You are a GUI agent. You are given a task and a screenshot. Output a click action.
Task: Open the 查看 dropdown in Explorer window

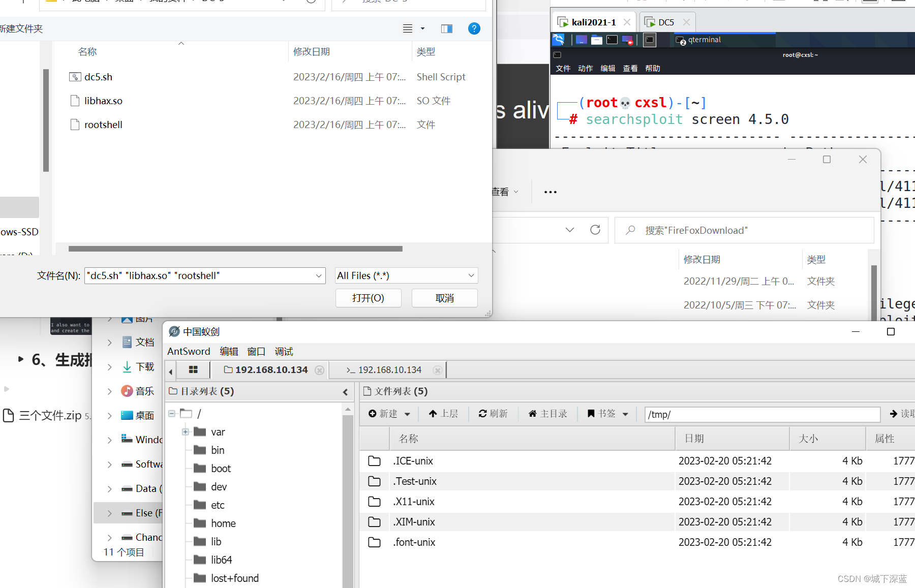[x=505, y=192]
